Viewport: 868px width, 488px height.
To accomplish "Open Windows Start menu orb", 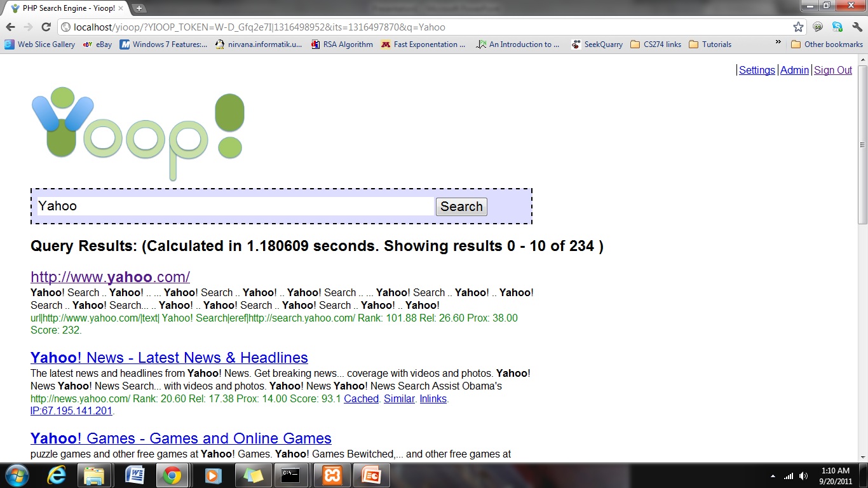I will 17,475.
